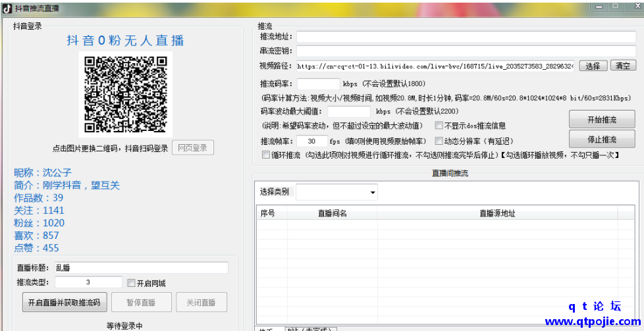The width and height of the screenshot is (644, 331).
Task: Click the QR code image to refresh it
Action: tap(126, 95)
